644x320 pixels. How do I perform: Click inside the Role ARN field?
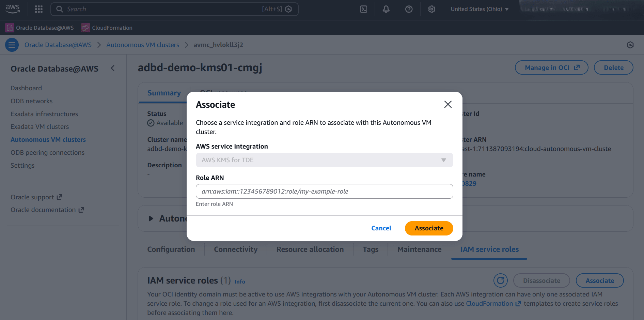point(324,191)
